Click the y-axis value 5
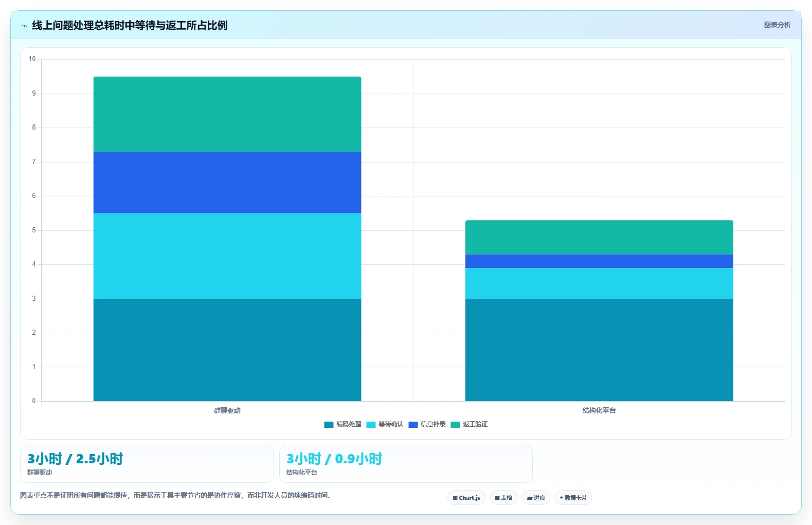The height and width of the screenshot is (525, 812). tap(34, 230)
